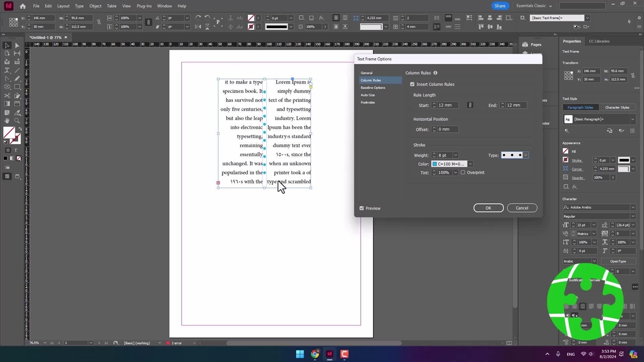Toggle the Preview checkbox
Viewport: 644px width, 362px height.
[x=362, y=208]
